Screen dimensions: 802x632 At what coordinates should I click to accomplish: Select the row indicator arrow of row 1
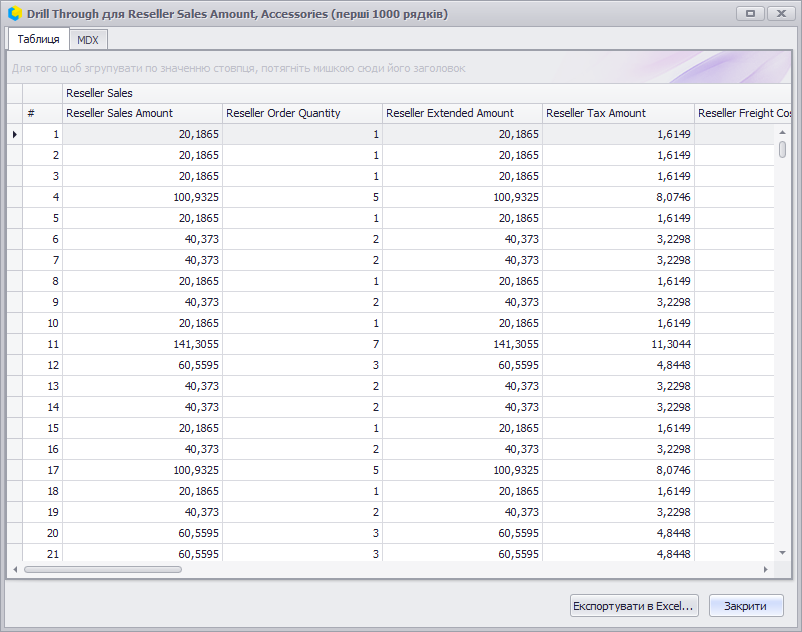pos(15,134)
